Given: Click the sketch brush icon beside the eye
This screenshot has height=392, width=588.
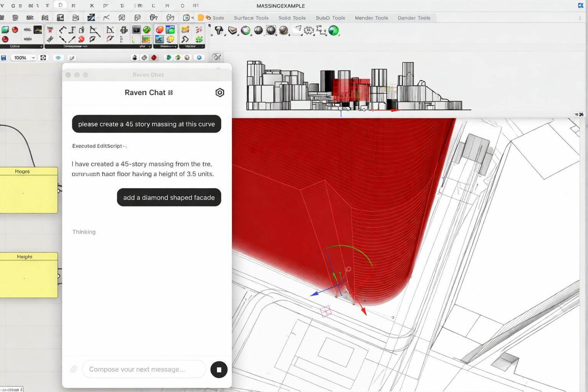Looking at the screenshot, I should coord(72,57).
